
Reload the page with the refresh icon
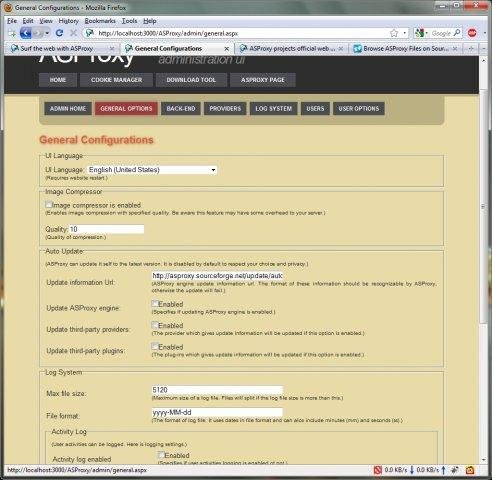[x=59, y=33]
